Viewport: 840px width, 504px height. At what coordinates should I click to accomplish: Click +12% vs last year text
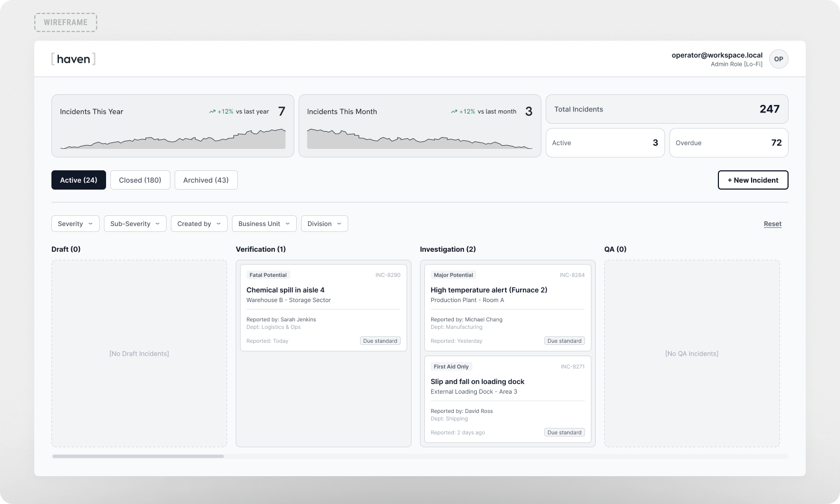click(x=243, y=111)
